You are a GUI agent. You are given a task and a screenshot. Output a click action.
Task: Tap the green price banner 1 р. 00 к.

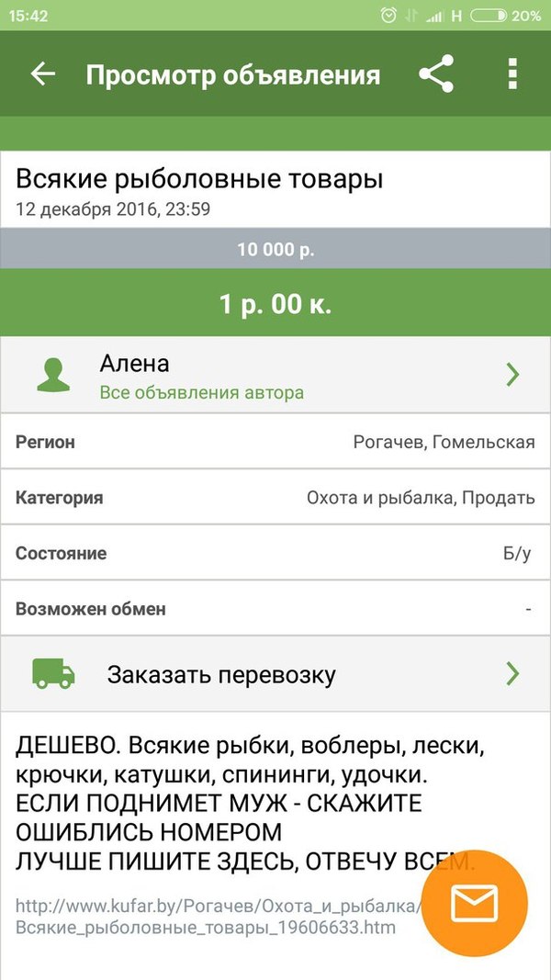[x=275, y=303]
